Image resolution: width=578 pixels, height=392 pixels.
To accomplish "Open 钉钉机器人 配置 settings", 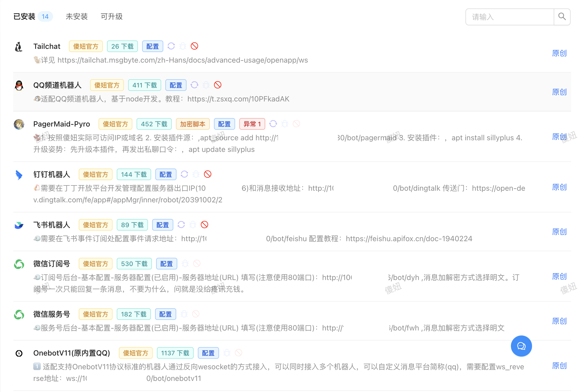I will (x=166, y=175).
